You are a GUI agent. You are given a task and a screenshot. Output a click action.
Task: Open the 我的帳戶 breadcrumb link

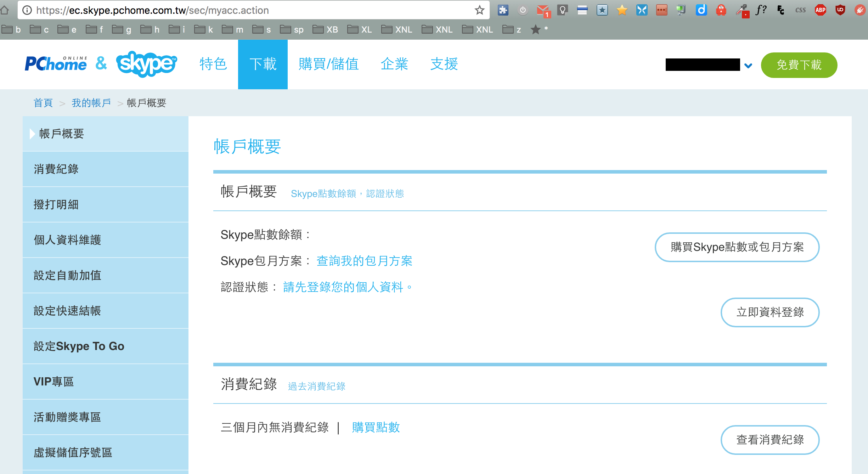[x=91, y=103]
